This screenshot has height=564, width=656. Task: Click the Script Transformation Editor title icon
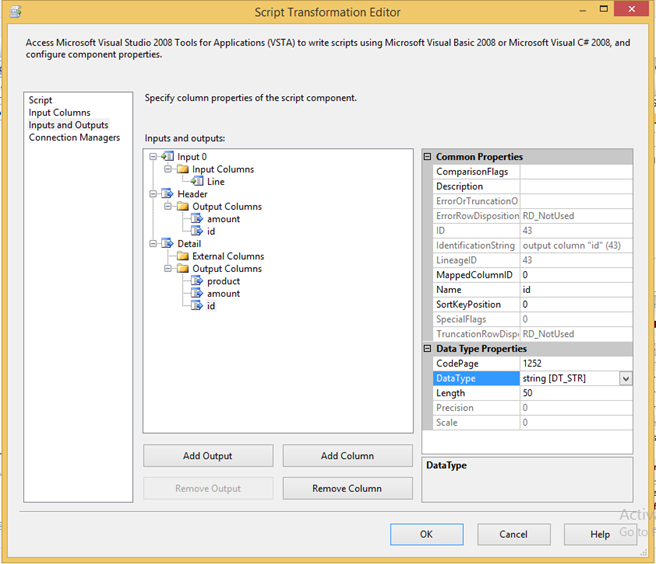[15, 12]
